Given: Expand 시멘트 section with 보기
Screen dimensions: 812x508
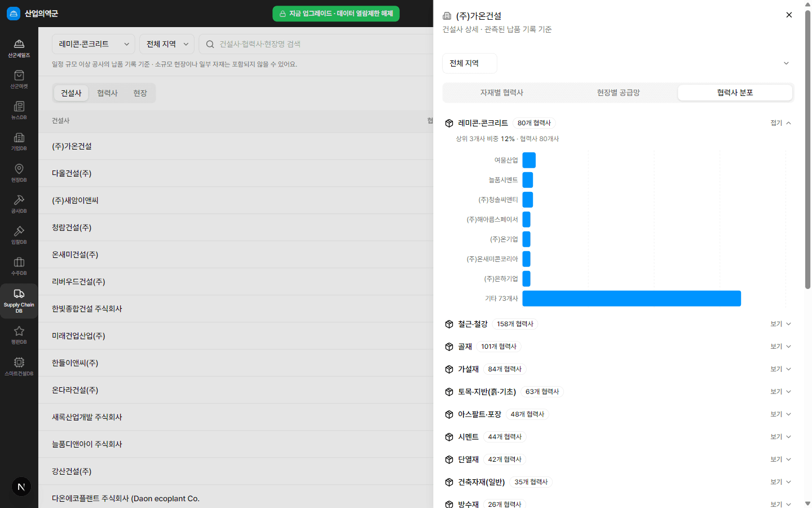Looking at the screenshot, I should point(781,437).
